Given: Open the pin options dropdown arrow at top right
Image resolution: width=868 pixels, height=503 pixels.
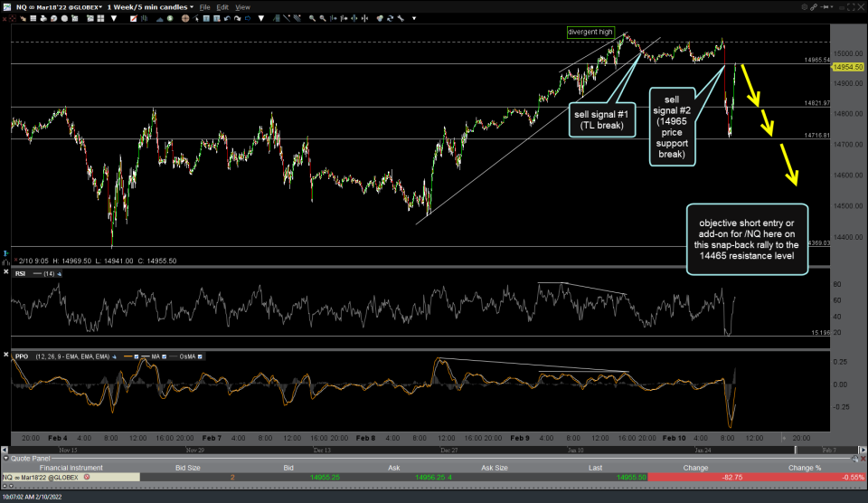Looking at the screenshot, I should pos(832,7).
